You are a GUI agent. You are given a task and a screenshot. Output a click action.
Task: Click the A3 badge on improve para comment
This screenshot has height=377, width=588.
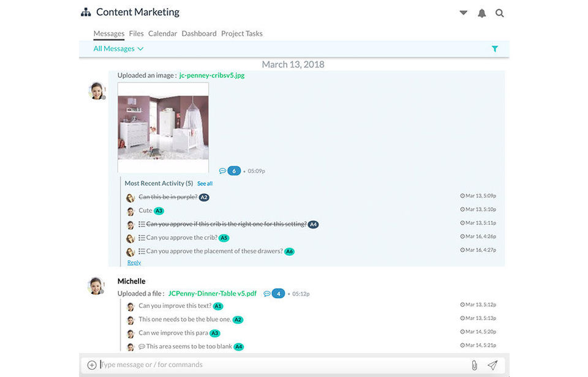coord(215,333)
